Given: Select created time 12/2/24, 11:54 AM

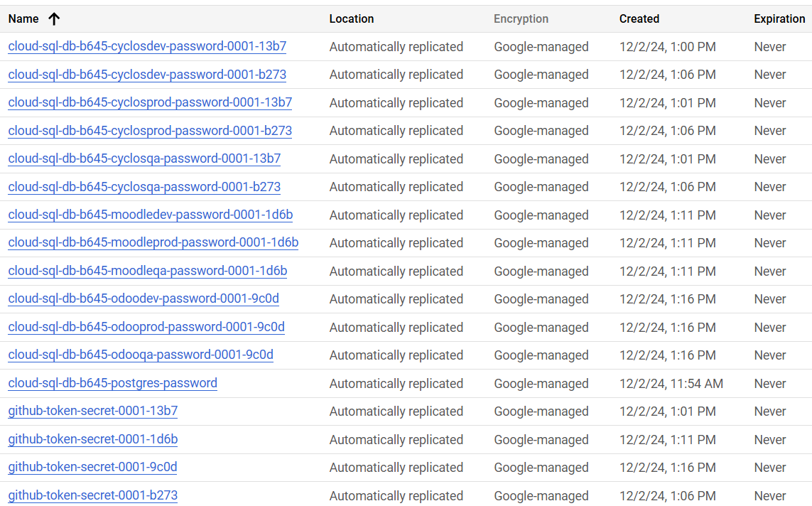Looking at the screenshot, I should point(671,384).
